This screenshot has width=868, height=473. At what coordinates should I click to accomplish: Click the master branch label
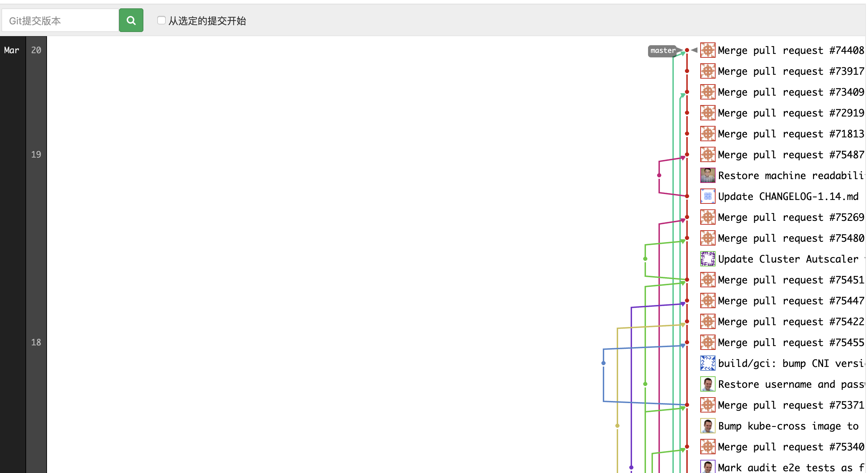tap(662, 50)
